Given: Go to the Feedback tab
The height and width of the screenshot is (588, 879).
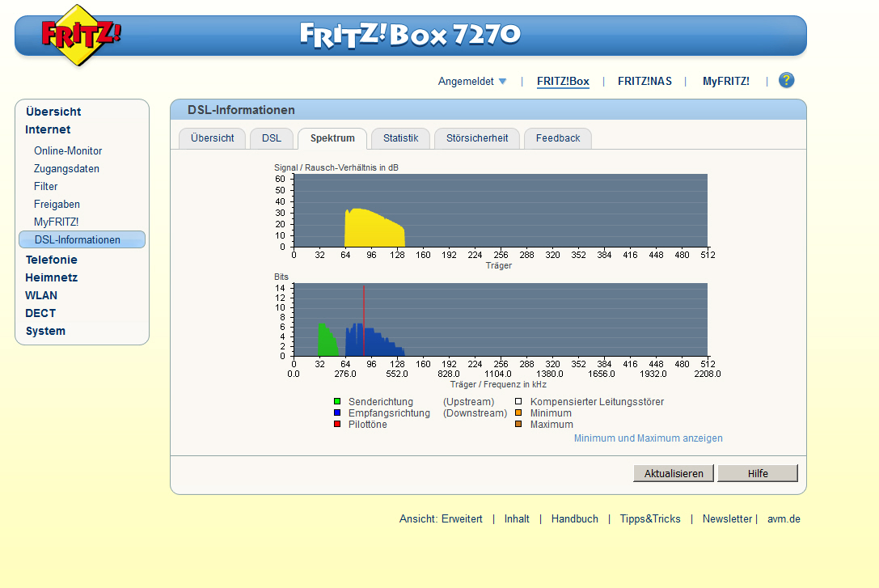Looking at the screenshot, I should click(x=558, y=138).
